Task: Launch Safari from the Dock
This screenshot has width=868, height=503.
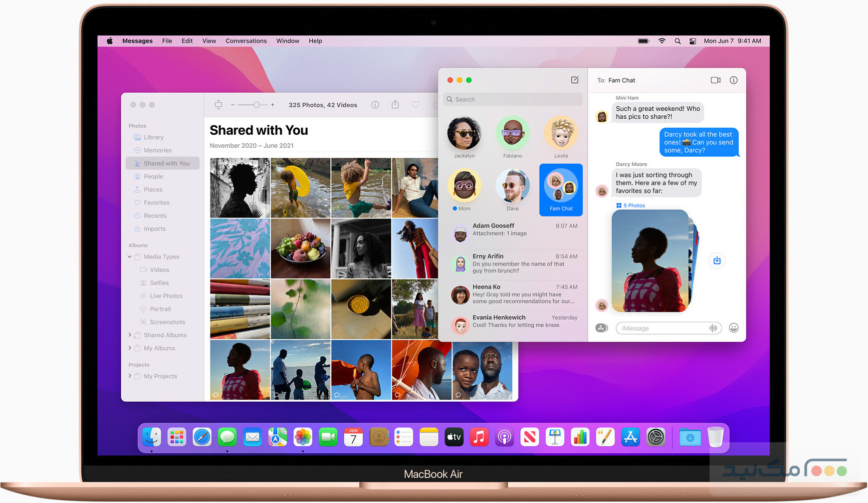Action: point(202,437)
